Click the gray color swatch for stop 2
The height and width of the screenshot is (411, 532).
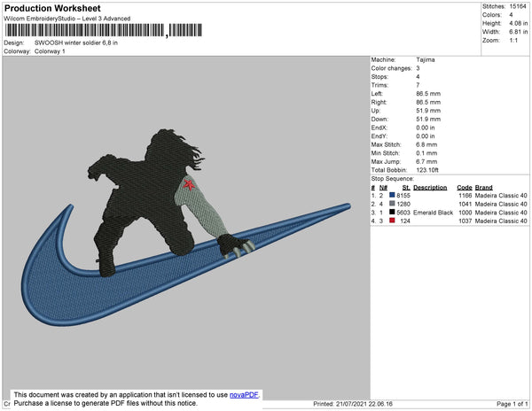392,204
